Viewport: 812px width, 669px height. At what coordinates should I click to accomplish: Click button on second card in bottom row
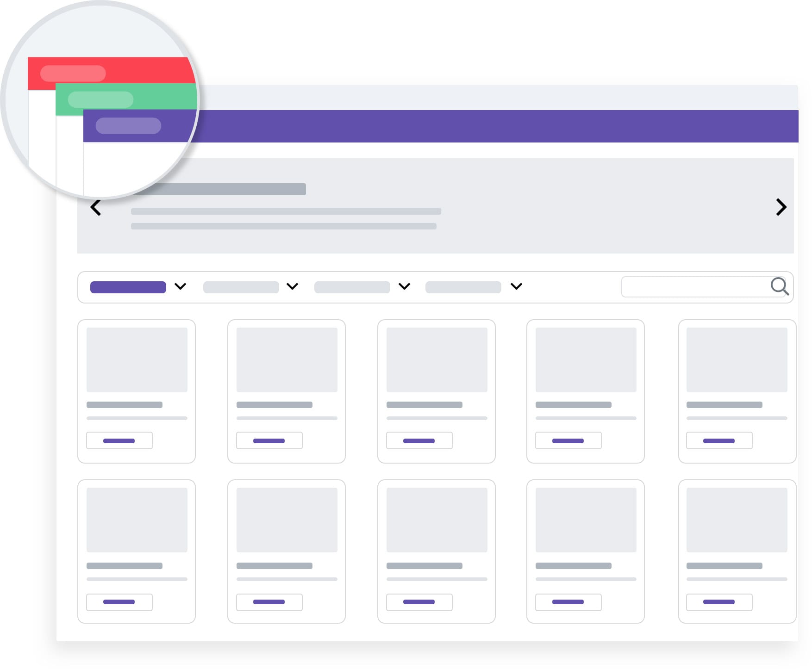pyautogui.click(x=269, y=602)
